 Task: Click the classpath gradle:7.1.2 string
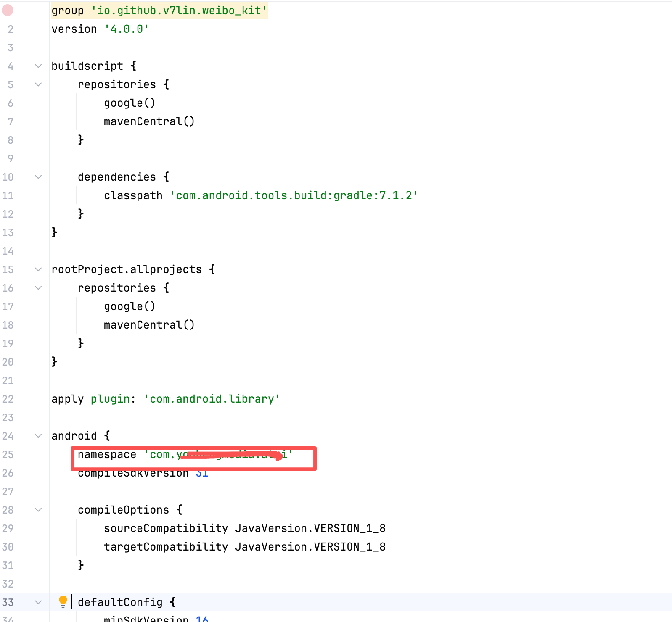(294, 195)
